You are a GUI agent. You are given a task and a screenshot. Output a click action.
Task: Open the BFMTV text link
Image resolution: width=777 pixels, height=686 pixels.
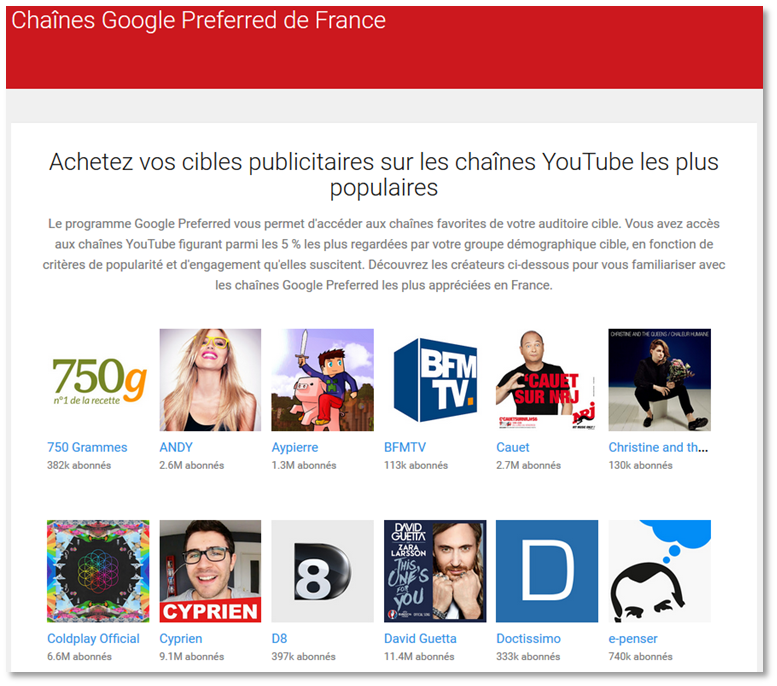click(x=405, y=447)
